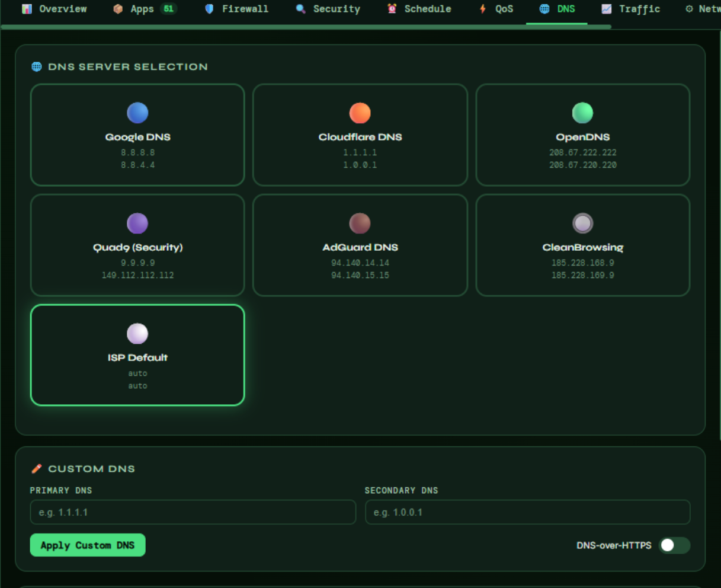Click the 9.9.9.9 address text
The image size is (721, 588).
tap(137, 263)
